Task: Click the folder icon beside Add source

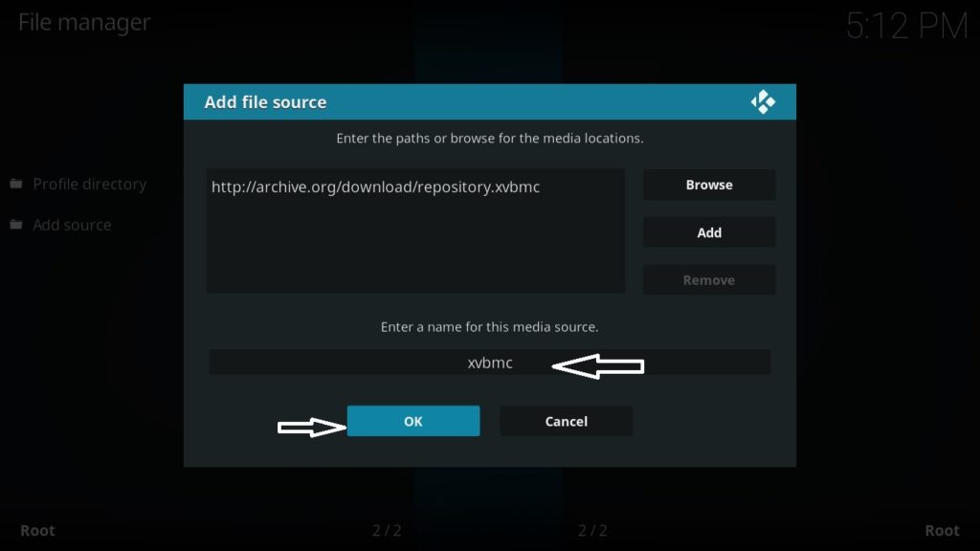Action: tap(13, 225)
